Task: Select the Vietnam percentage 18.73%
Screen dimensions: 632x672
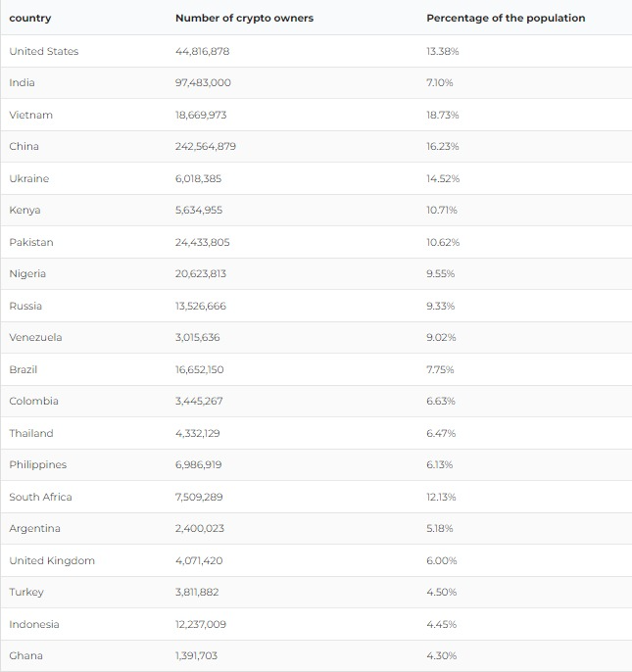Action: (x=443, y=115)
